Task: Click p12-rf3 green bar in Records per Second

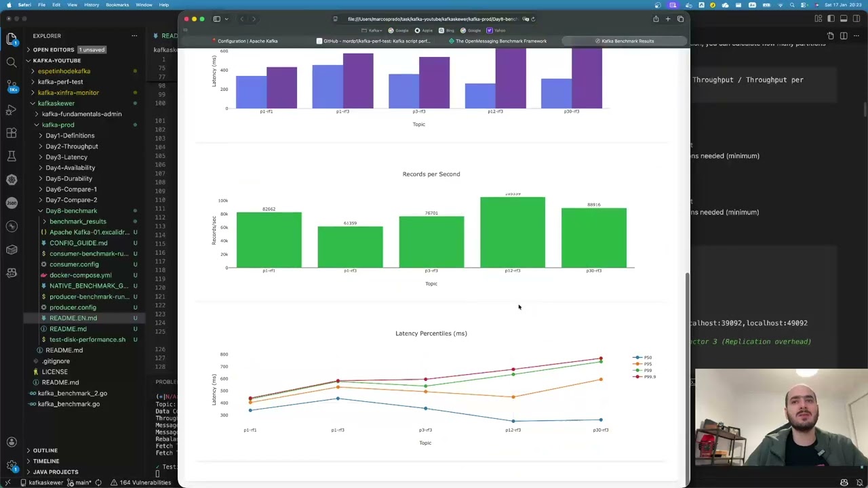Action: pos(513,232)
